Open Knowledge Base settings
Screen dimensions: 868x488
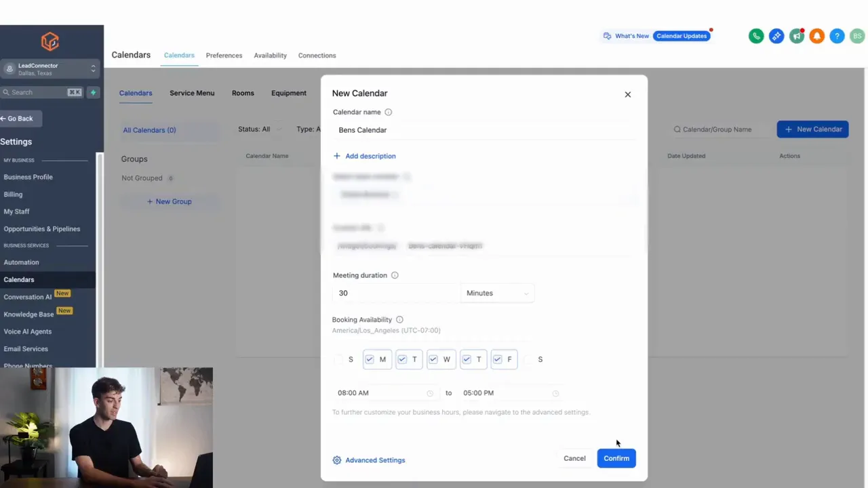[28, 314]
